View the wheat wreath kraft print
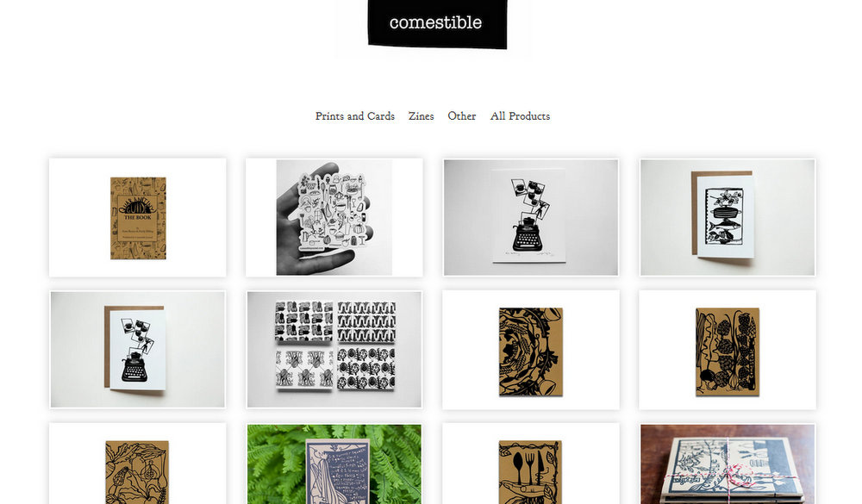The height and width of the screenshot is (504, 862). (531, 350)
